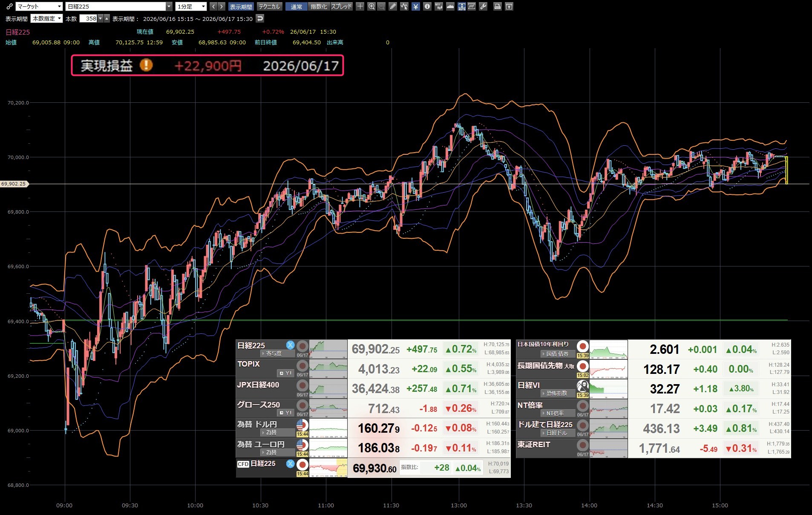
Task: Open the マーケット dropdown
Action: pyautogui.click(x=39, y=6)
